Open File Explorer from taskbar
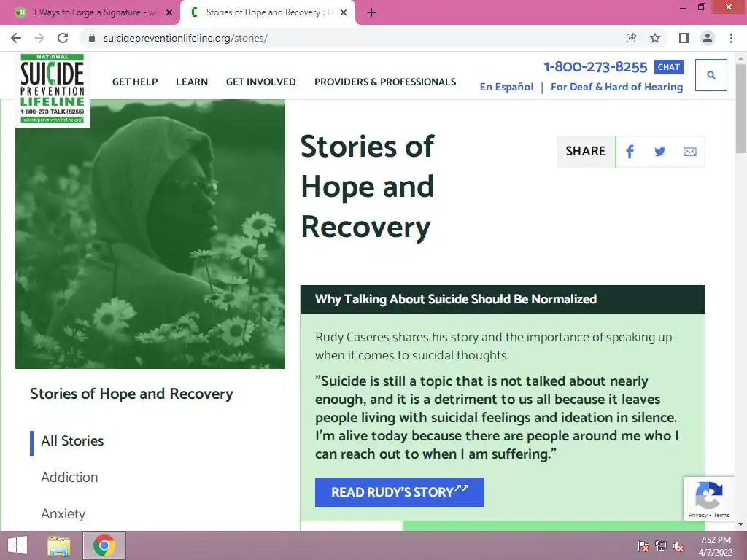 click(x=59, y=545)
